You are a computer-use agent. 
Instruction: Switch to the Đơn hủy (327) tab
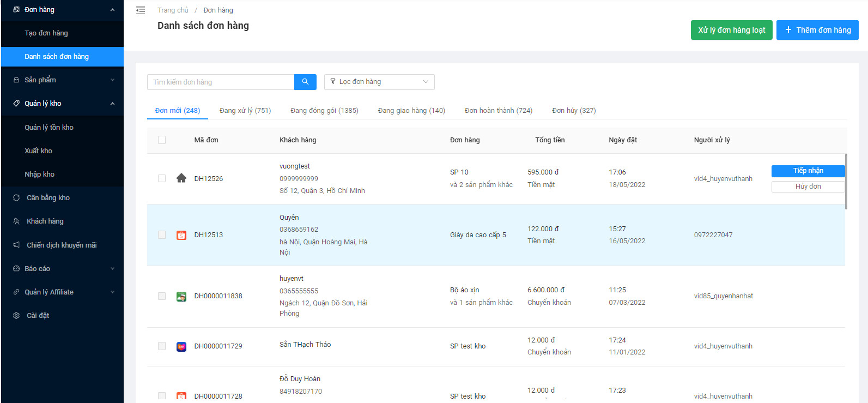574,111
